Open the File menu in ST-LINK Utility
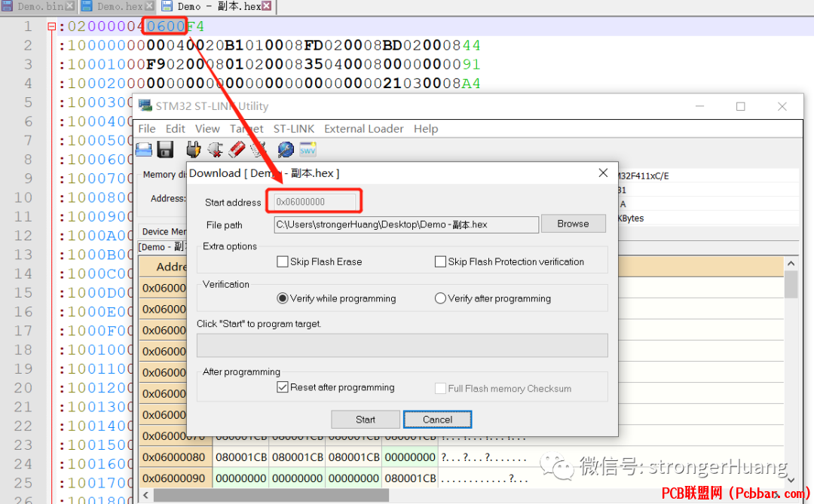Viewport: 814px width, 504px height. (x=147, y=129)
